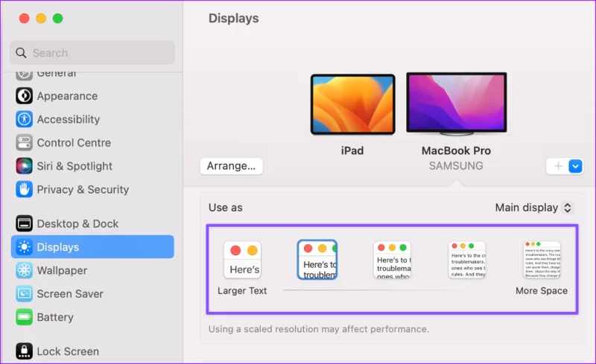Click the Control Centre switches icon
This screenshot has width=596, height=364.
24,143
